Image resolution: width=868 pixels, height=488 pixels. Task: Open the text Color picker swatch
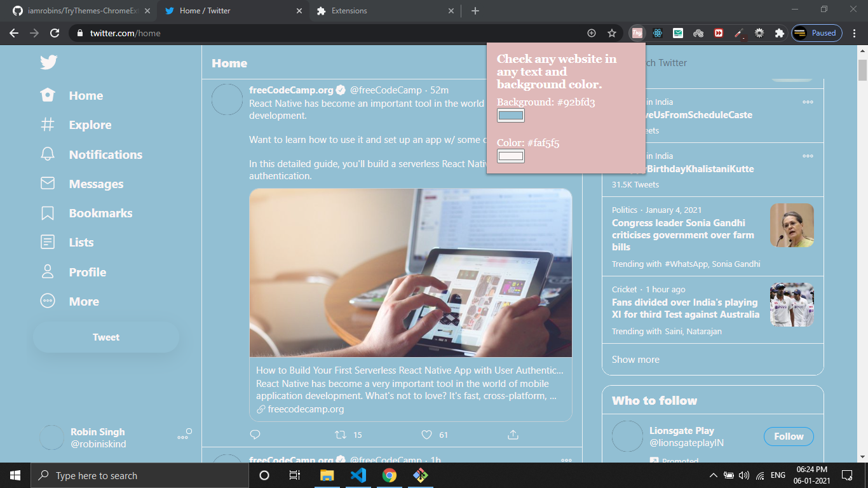(x=511, y=156)
